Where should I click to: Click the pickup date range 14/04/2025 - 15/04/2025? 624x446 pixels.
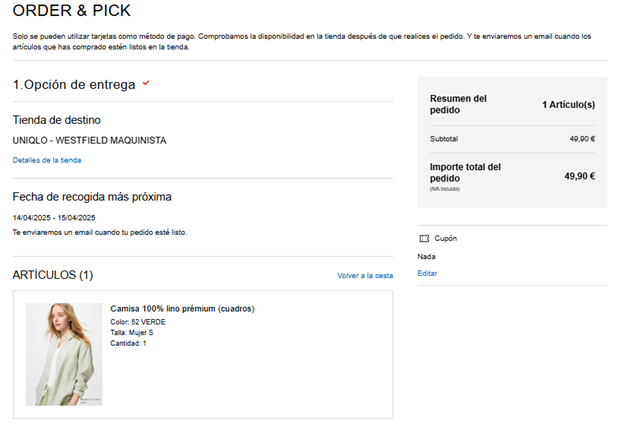click(54, 218)
